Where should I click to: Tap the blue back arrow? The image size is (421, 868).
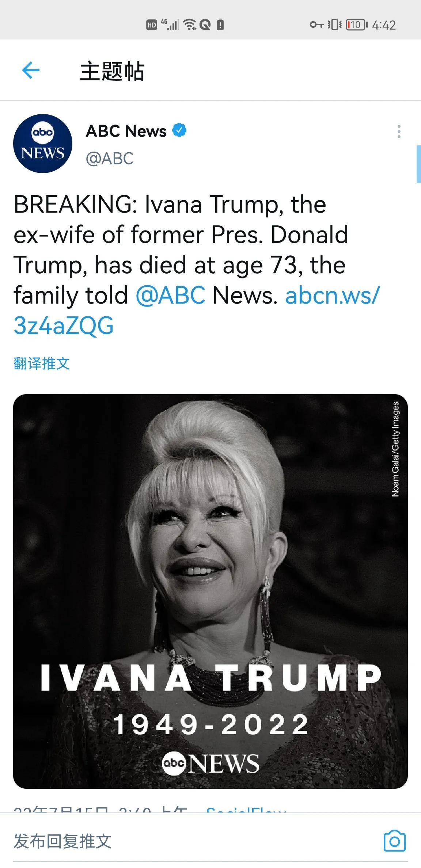click(x=31, y=70)
